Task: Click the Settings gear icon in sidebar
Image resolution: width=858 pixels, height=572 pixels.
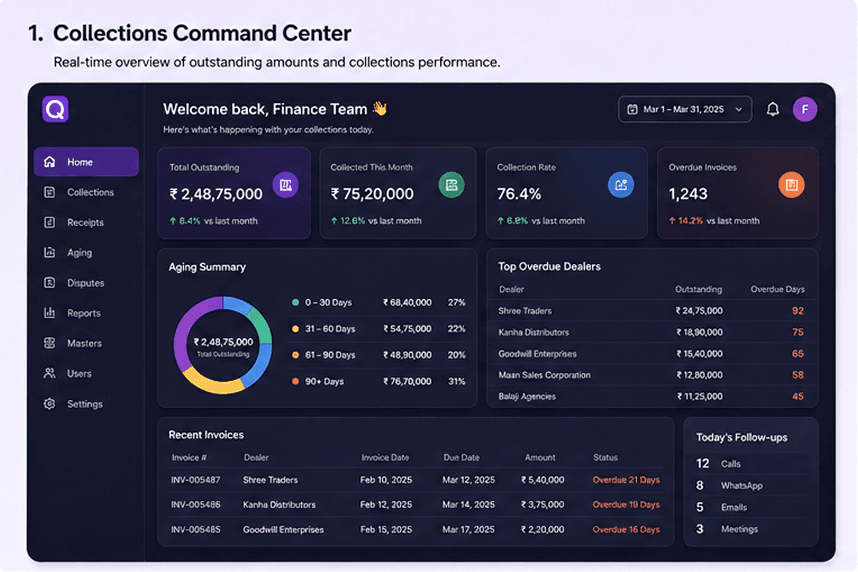Action: coord(49,404)
